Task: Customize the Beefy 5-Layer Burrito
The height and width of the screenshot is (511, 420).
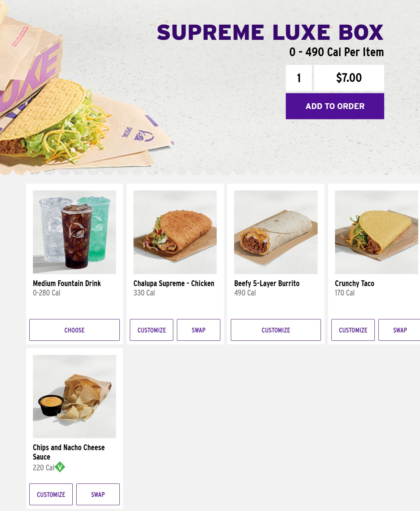Action: click(x=276, y=330)
